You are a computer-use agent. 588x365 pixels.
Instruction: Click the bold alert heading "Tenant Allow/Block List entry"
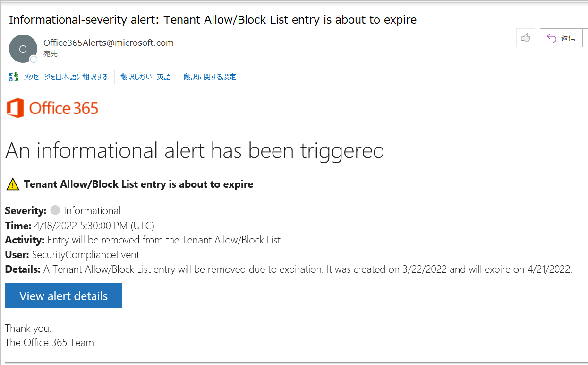[x=138, y=184]
